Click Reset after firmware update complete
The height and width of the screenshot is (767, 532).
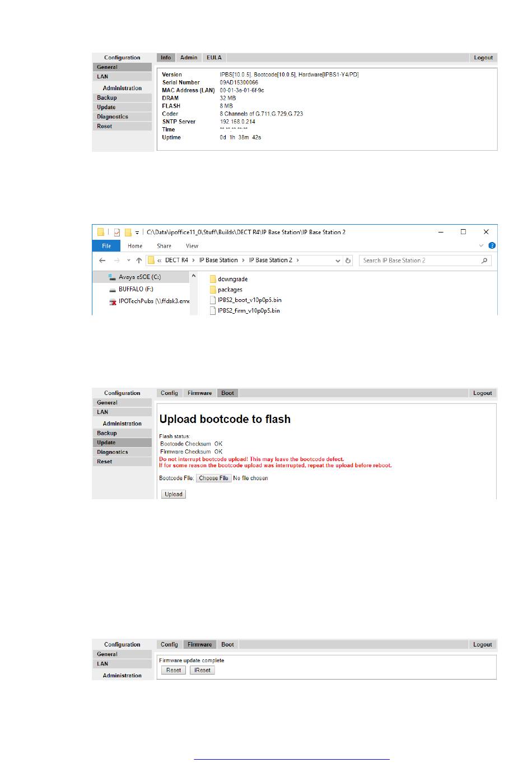coord(174,670)
